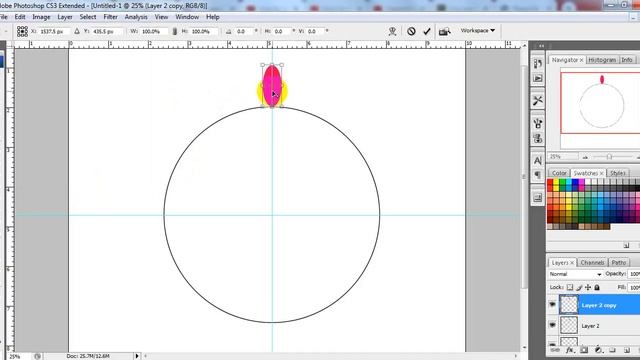Pick the yellow swatch in top row
Screen dimensions: 640x360
pos(556,182)
